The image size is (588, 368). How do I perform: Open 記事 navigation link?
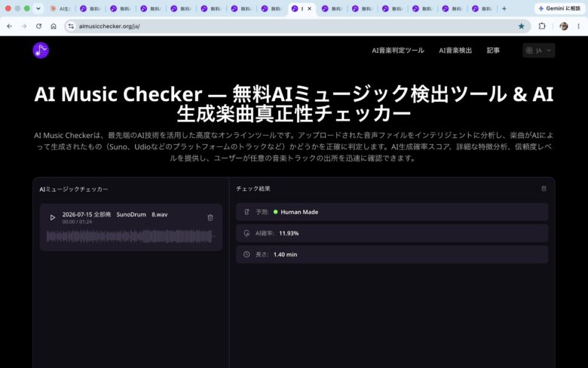point(493,51)
